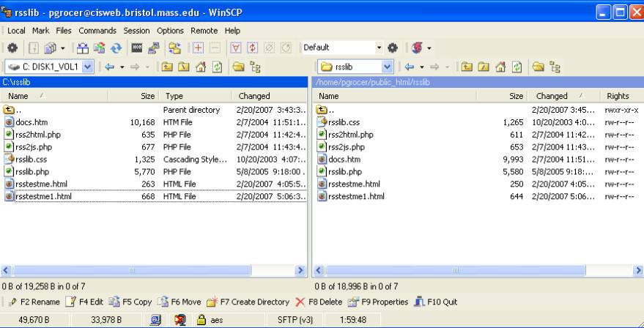Refresh the local panel directory

[x=217, y=67]
